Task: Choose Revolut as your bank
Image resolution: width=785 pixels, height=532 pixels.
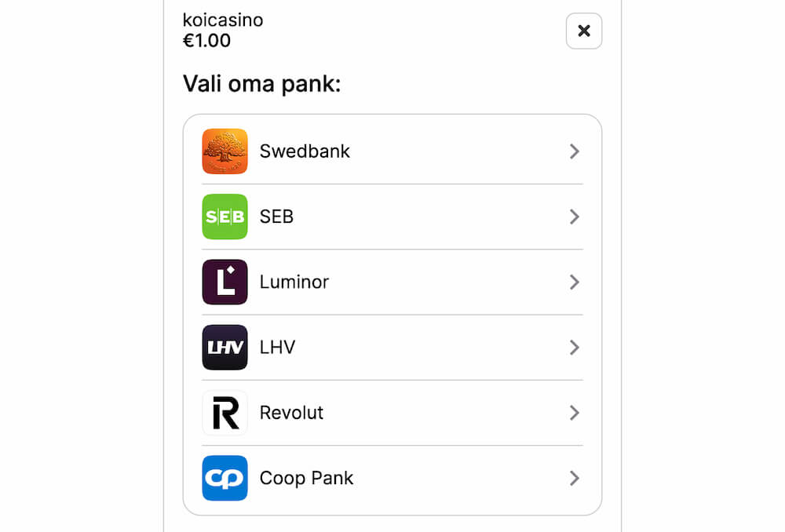Action: [x=353, y=413]
